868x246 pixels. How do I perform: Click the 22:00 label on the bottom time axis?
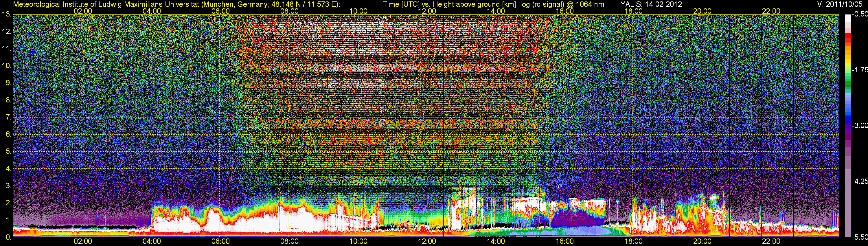[x=771, y=241]
